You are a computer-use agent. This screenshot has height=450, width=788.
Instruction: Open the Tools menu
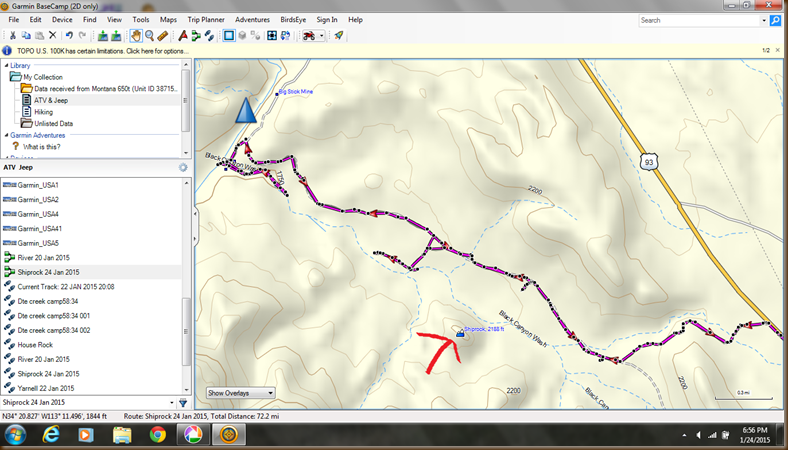(141, 20)
